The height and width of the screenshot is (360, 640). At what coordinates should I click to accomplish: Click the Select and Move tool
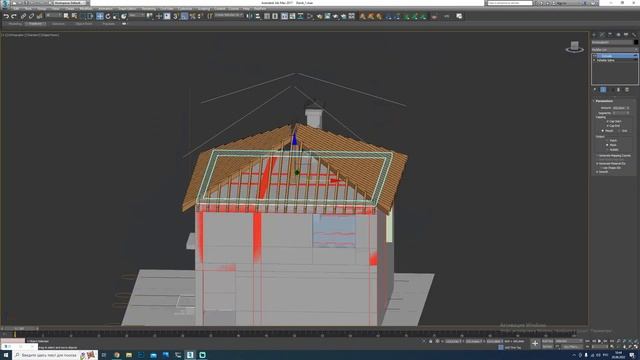coord(100,16)
